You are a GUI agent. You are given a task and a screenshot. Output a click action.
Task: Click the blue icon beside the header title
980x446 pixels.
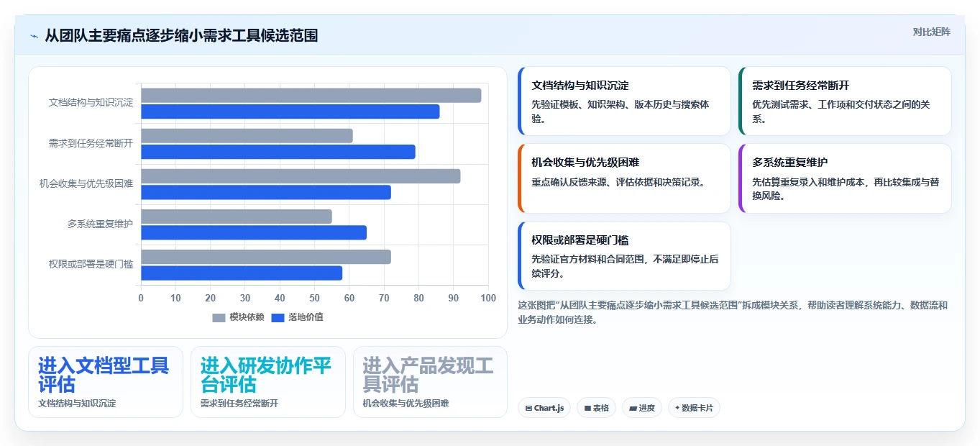click(x=34, y=36)
